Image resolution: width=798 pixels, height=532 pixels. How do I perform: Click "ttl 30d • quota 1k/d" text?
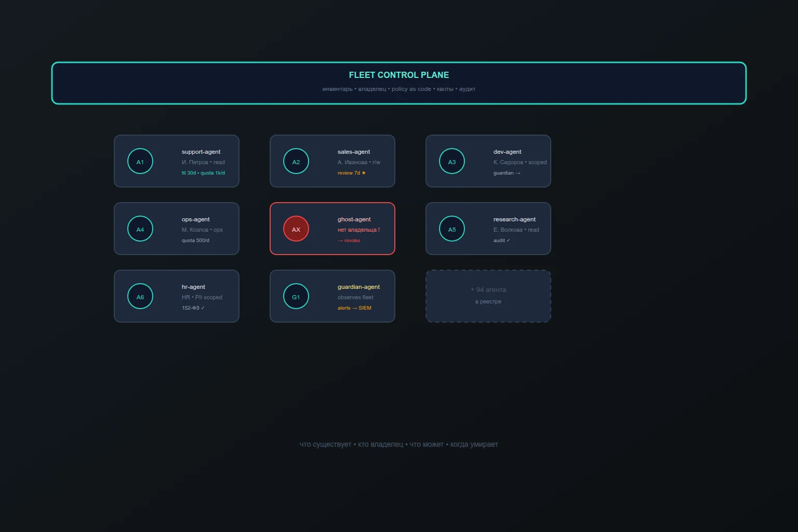(203, 173)
